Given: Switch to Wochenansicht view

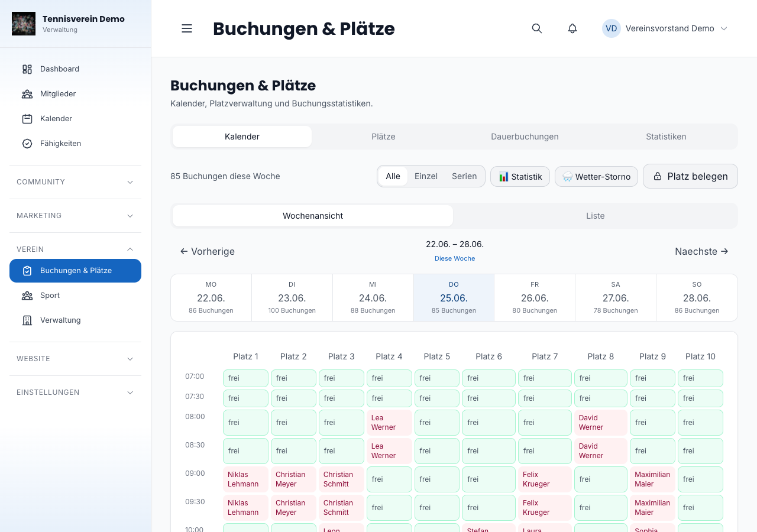Looking at the screenshot, I should tap(313, 216).
